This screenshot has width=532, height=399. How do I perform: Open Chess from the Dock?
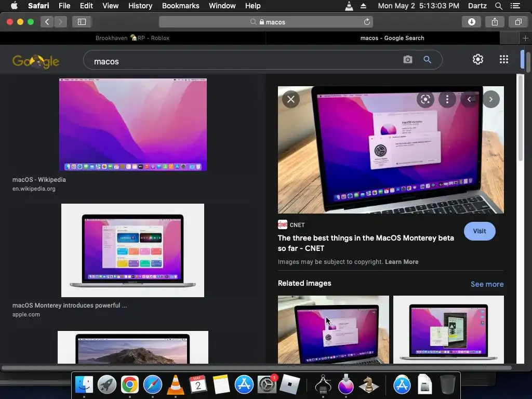click(369, 384)
